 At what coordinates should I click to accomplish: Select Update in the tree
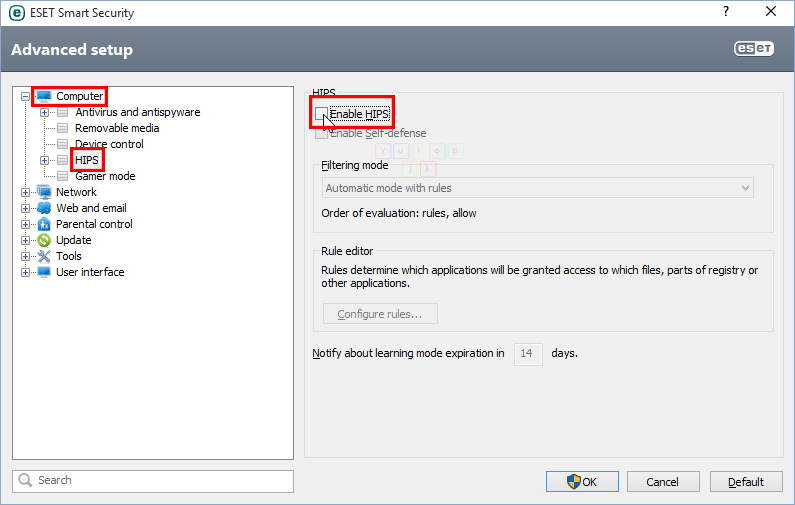[74, 240]
